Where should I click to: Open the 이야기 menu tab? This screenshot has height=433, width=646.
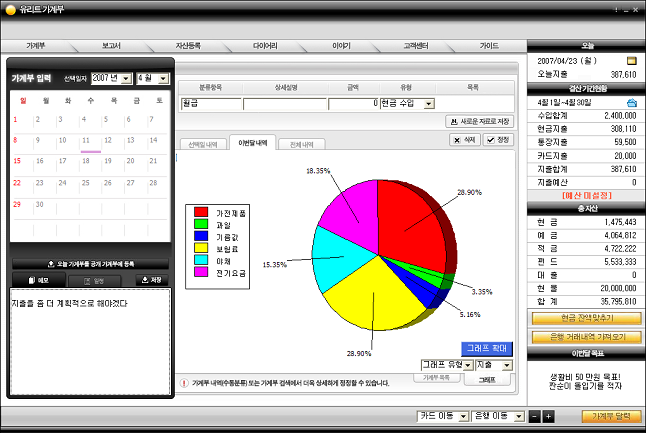click(x=342, y=46)
